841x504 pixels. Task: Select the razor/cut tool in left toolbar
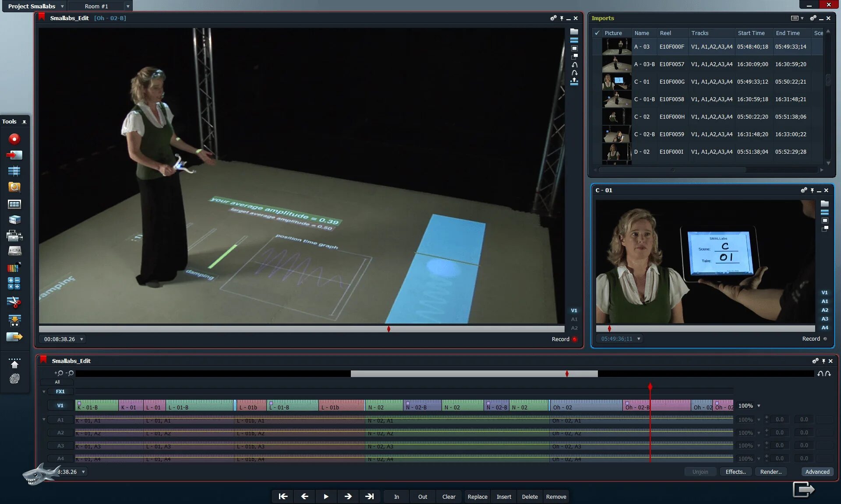click(14, 302)
